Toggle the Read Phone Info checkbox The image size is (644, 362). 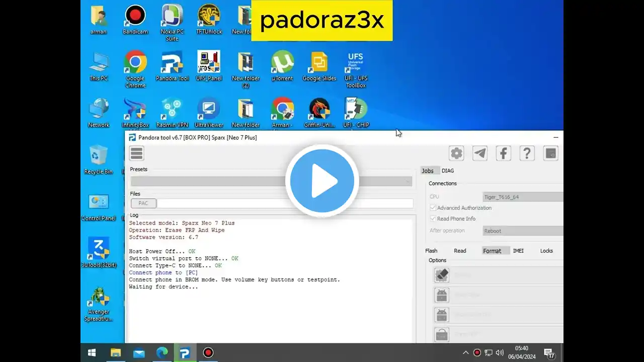[x=433, y=219]
